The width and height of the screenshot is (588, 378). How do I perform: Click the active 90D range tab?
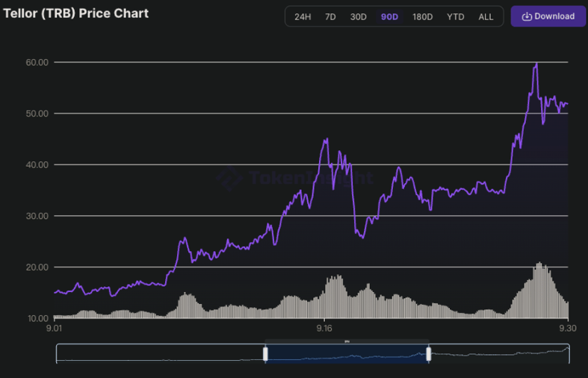(x=389, y=16)
